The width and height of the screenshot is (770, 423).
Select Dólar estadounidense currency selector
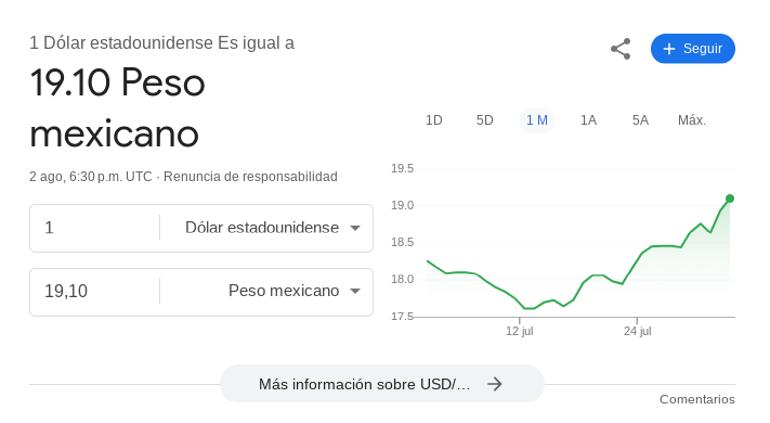click(x=267, y=228)
